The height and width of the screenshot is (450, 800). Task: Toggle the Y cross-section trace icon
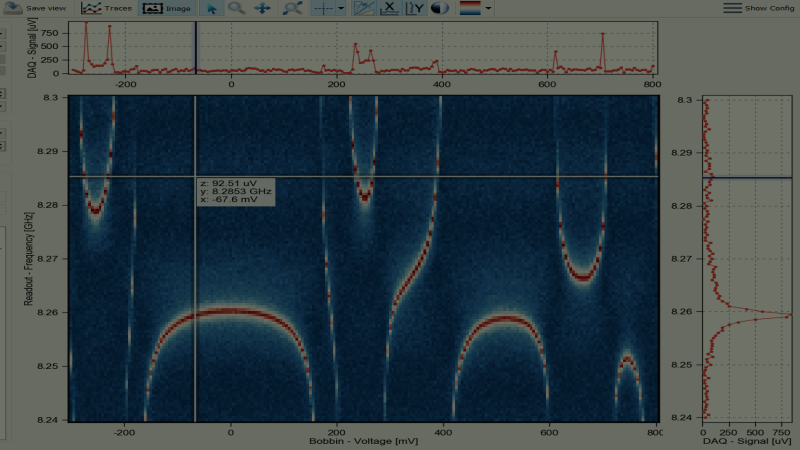[415, 8]
